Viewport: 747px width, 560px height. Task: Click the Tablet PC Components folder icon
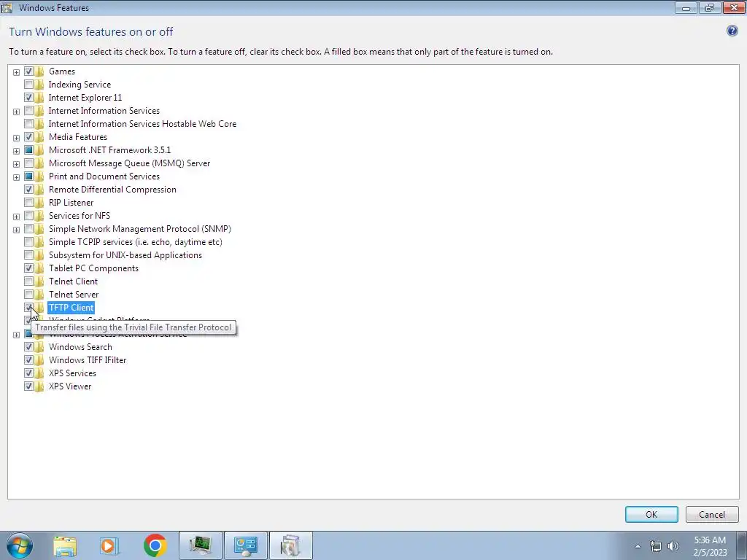(39, 268)
